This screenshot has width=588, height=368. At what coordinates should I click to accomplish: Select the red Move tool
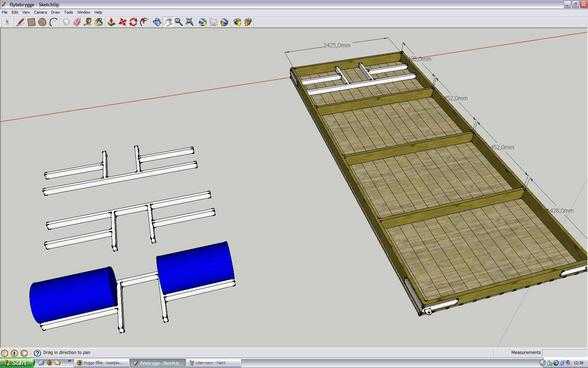[x=123, y=22]
